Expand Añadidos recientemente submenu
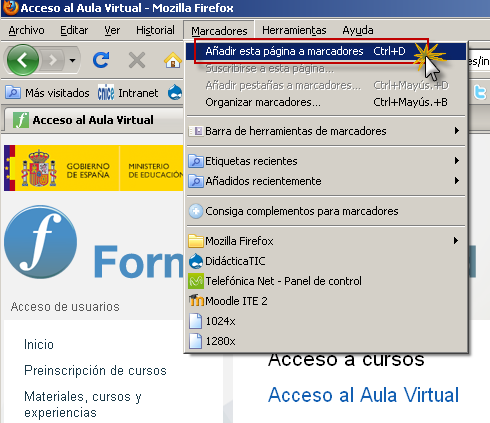 [x=326, y=181]
